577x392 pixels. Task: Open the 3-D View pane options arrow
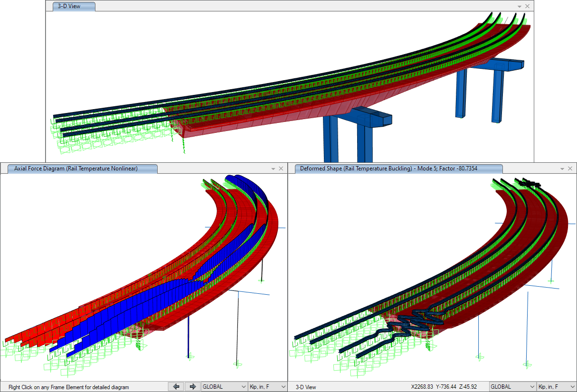[x=519, y=7]
